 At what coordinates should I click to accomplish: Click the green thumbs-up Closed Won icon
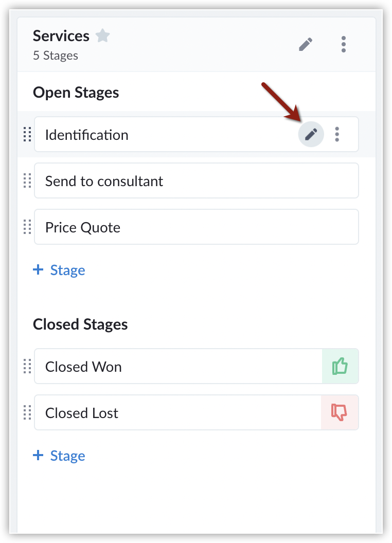coord(340,367)
